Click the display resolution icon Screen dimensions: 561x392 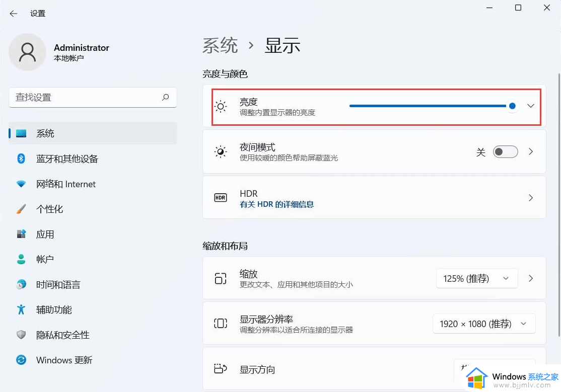coord(221,324)
